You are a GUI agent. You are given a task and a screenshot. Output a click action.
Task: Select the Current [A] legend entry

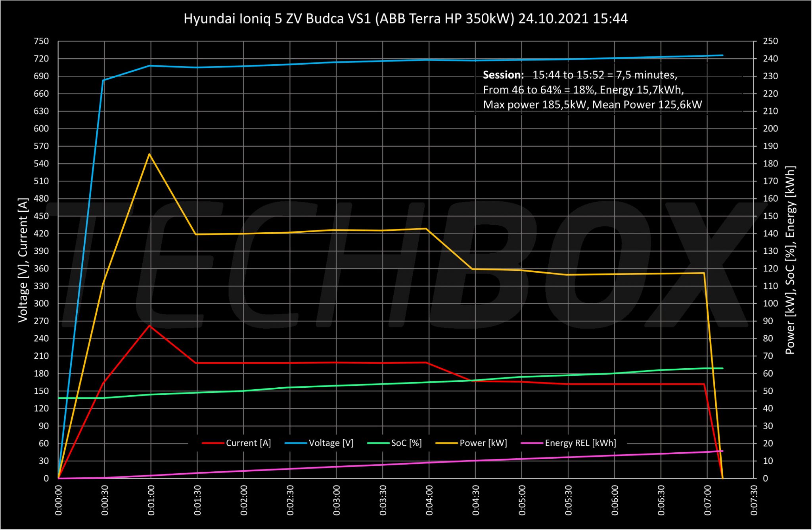(x=236, y=443)
